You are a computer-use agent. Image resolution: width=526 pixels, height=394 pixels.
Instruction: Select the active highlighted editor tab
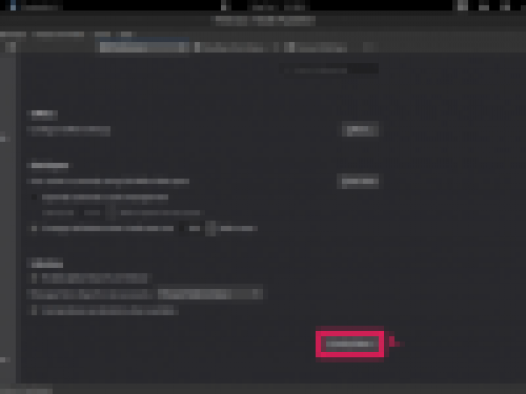[144, 47]
